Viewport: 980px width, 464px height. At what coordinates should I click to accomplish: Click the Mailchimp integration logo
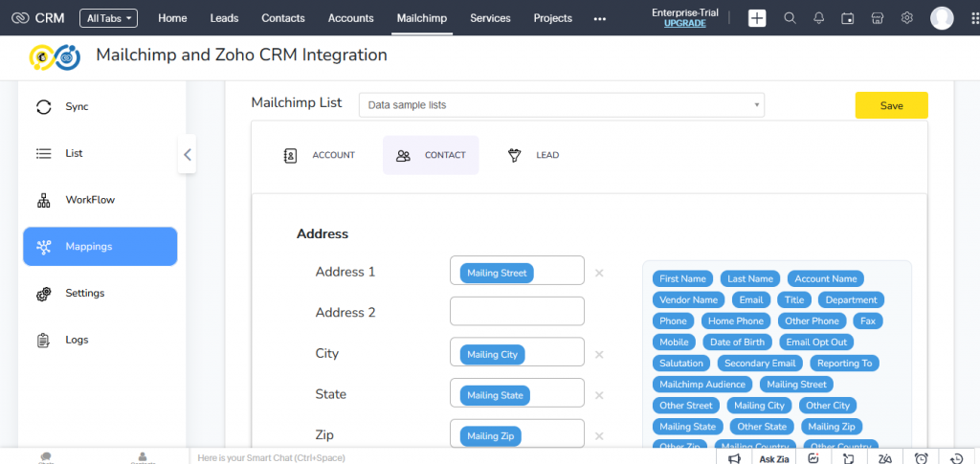(55, 56)
